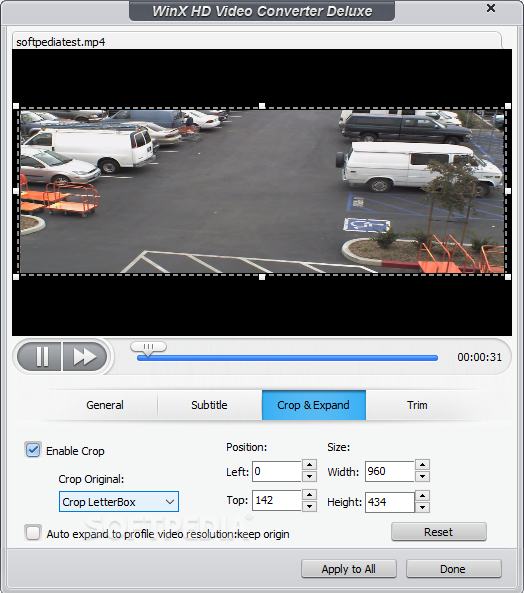Viewport: 524px width, 593px height.
Task: Decrease the Left position value
Action: point(310,476)
